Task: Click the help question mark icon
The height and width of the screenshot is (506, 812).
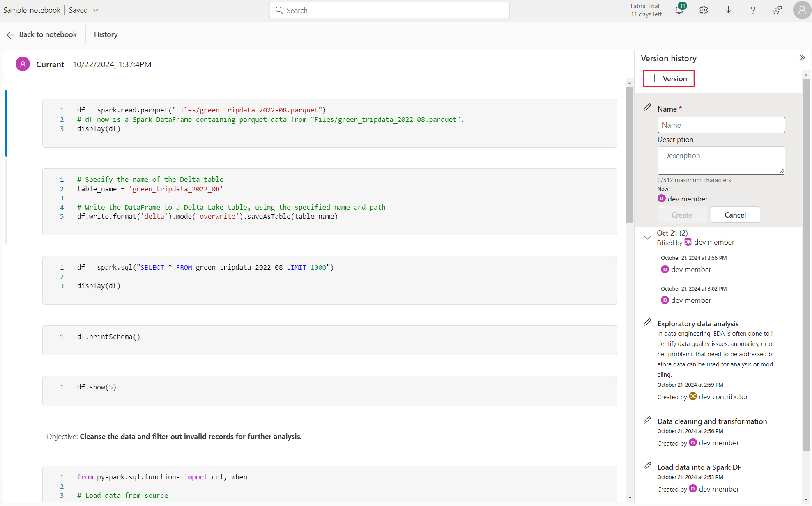Action: (x=753, y=10)
